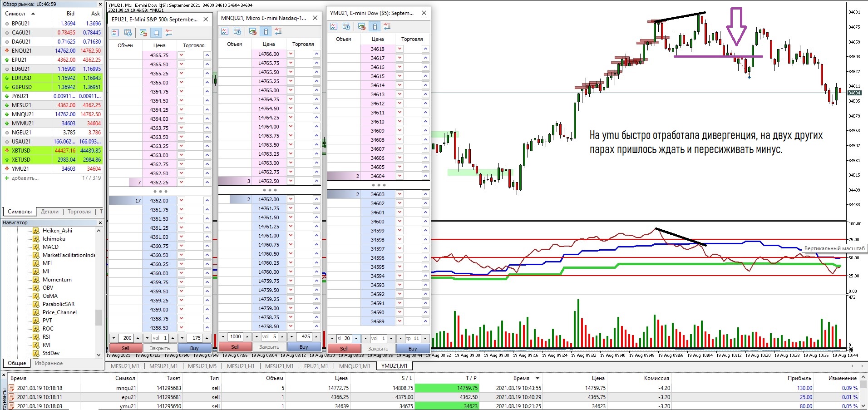
Task: Toggle highlighted depth view button in EPU21 window
Action: point(156,33)
